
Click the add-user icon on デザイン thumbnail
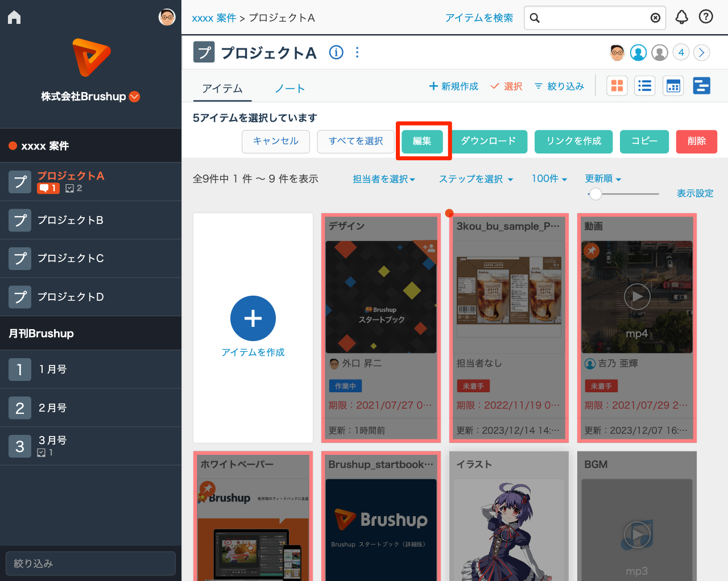pyautogui.click(x=429, y=248)
